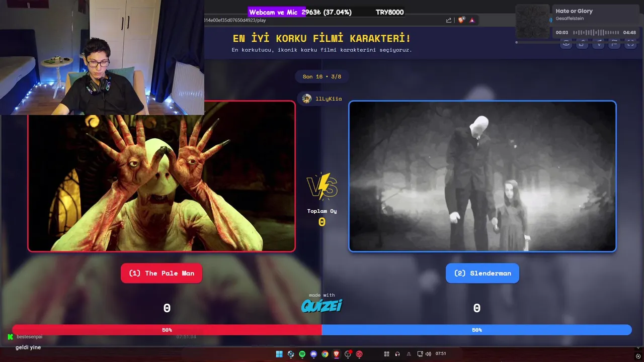
Task: Open the Windows Start button
Action: (279, 354)
